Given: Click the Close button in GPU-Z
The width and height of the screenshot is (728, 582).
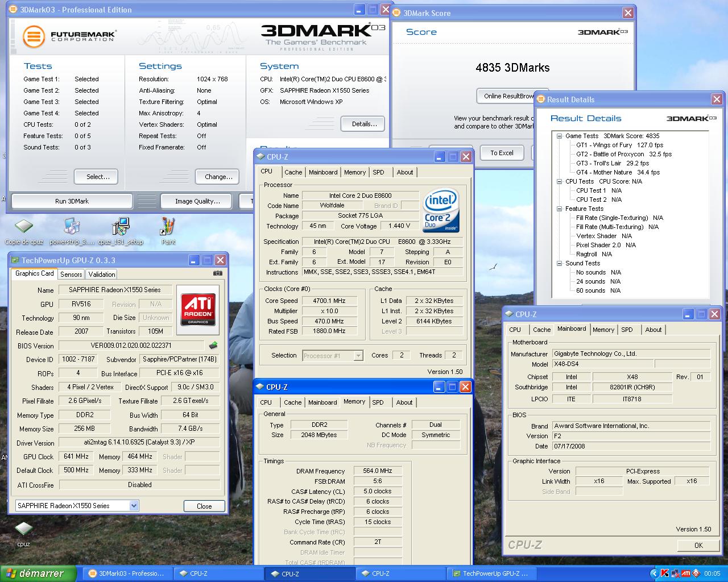Looking at the screenshot, I should 204,506.
